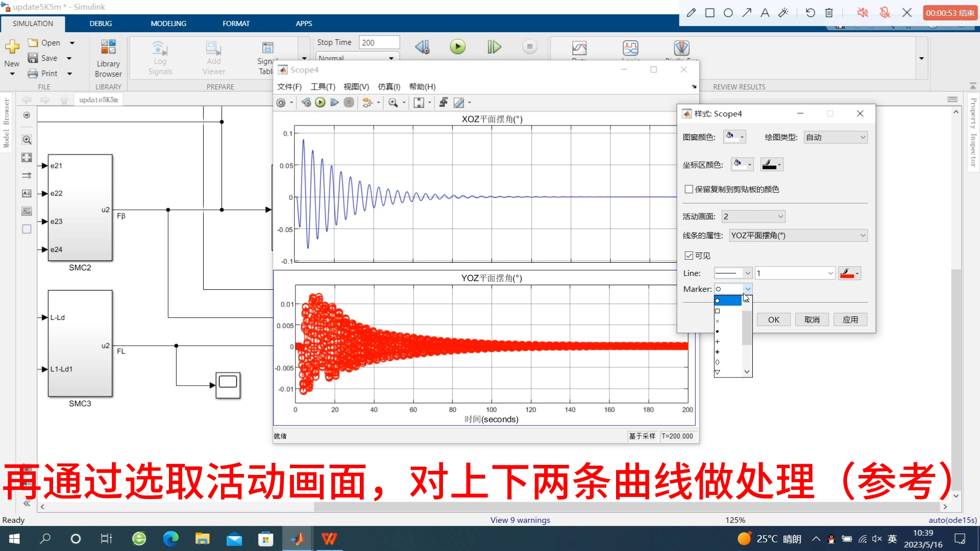Click Scope cursor measurements ruler icon
The width and height of the screenshot is (980, 551).
(x=459, y=103)
